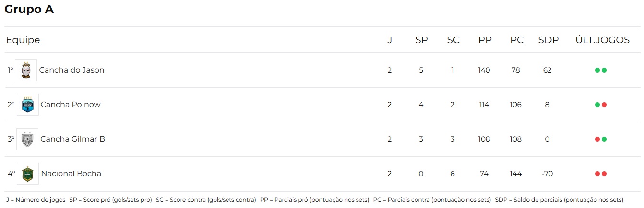Click the SP column header
Image resolution: width=644 pixels, height=208 pixels.
pyautogui.click(x=421, y=40)
